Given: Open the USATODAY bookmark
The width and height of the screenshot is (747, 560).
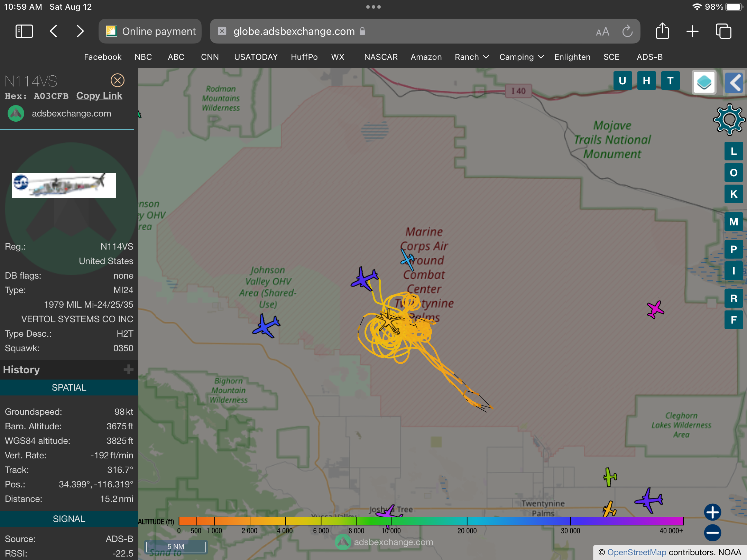Looking at the screenshot, I should [256, 57].
